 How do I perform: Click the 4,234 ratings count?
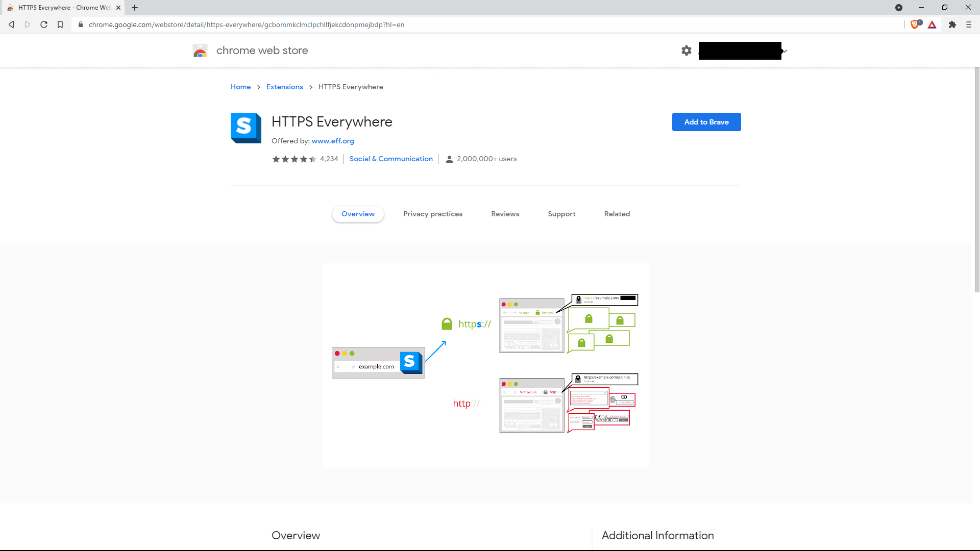point(329,159)
